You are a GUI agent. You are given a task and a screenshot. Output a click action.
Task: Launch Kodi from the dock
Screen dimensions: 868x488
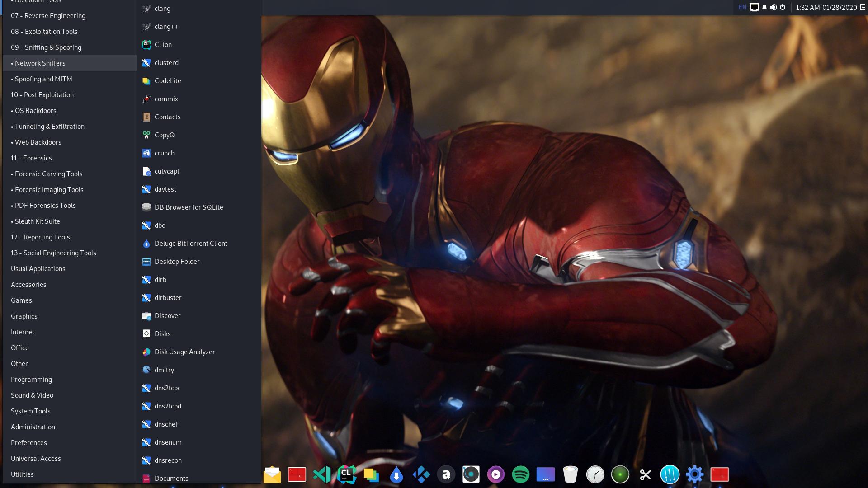pos(421,474)
